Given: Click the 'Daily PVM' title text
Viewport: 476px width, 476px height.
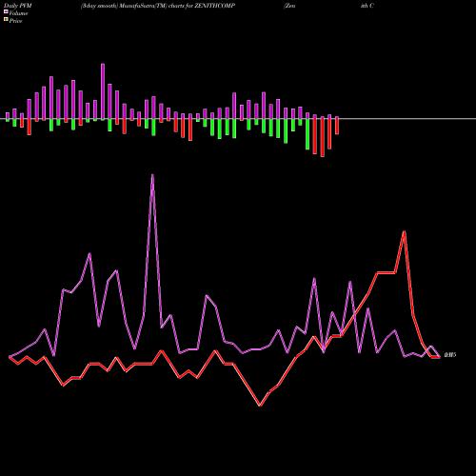Looking at the screenshot, I should point(18,6).
